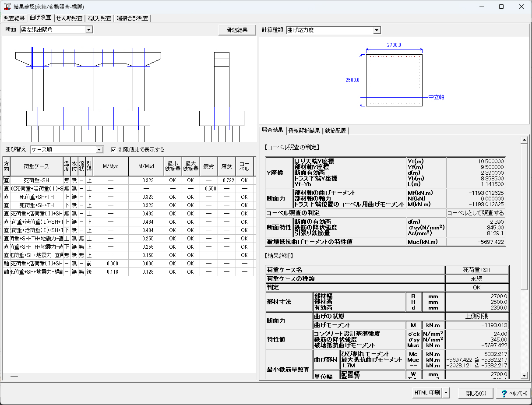Open the 断面 dropdown showing 梁左張出隅角
Image resolution: width=532 pixels, height=405 pixels.
point(89,30)
